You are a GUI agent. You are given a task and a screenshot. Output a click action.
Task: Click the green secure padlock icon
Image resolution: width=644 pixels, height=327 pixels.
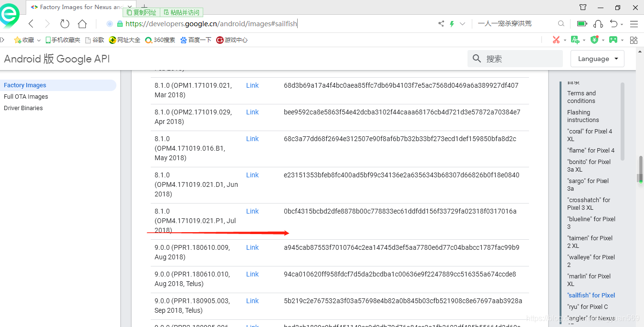120,24
